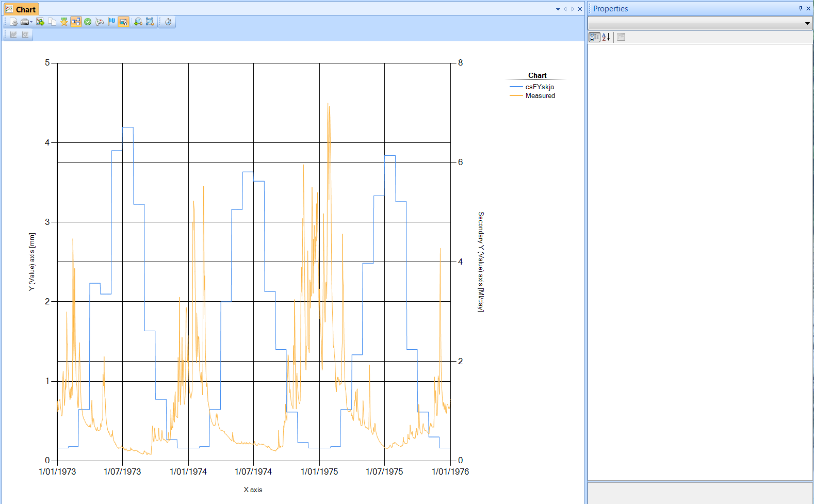Viewport: 814px width, 504px height.
Task: Select csFYskja legend entry
Action: (540, 87)
